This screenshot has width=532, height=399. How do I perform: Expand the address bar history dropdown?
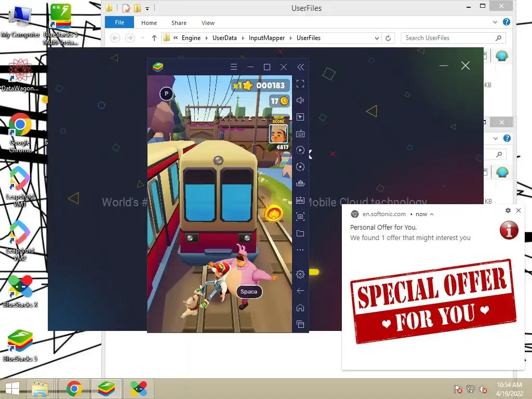[x=377, y=38]
